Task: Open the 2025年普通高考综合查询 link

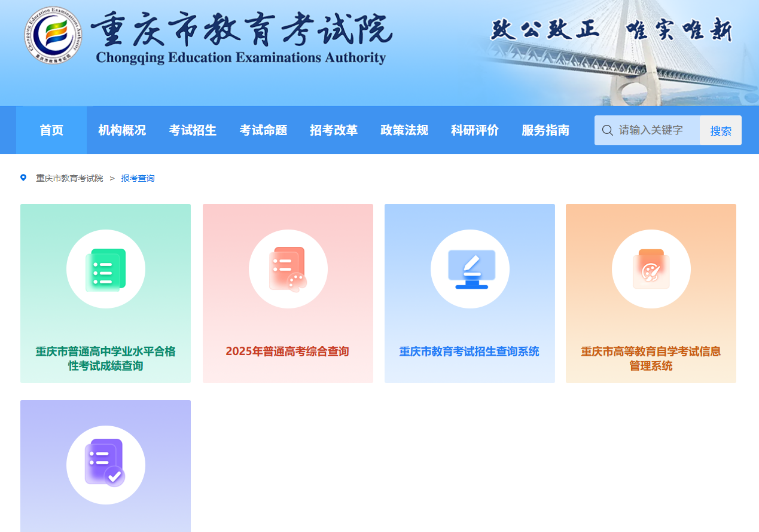Action: click(x=287, y=351)
